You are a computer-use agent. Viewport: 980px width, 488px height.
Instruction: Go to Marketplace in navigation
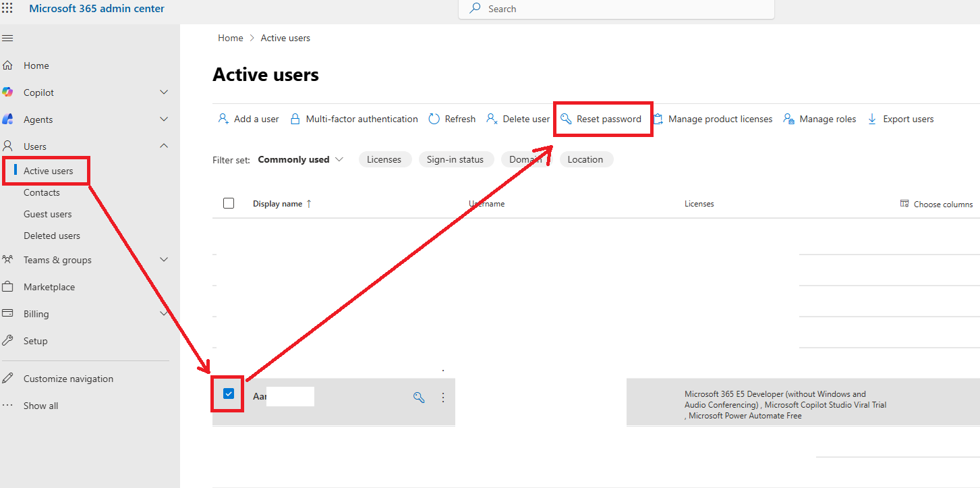coord(49,287)
